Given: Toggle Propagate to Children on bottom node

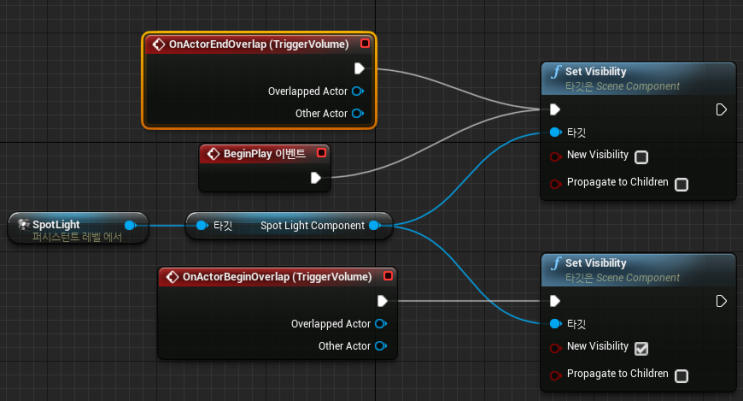Looking at the screenshot, I should point(681,376).
